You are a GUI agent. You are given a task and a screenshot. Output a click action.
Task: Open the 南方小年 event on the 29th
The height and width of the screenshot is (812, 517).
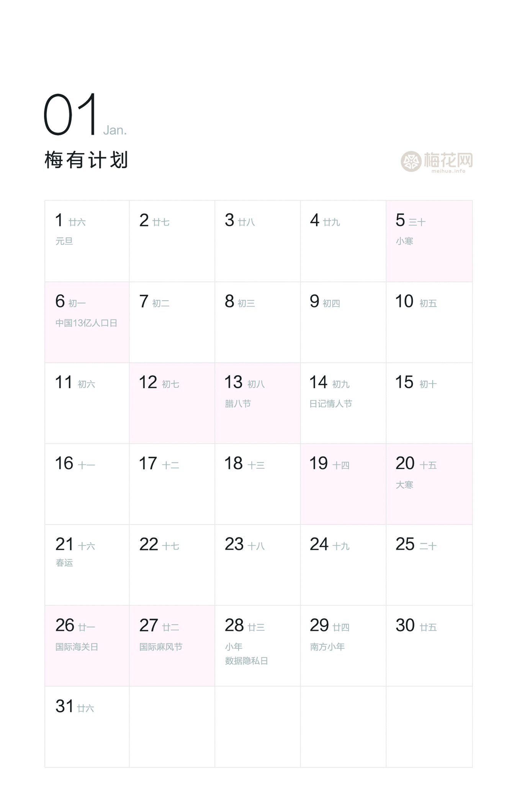pos(327,647)
